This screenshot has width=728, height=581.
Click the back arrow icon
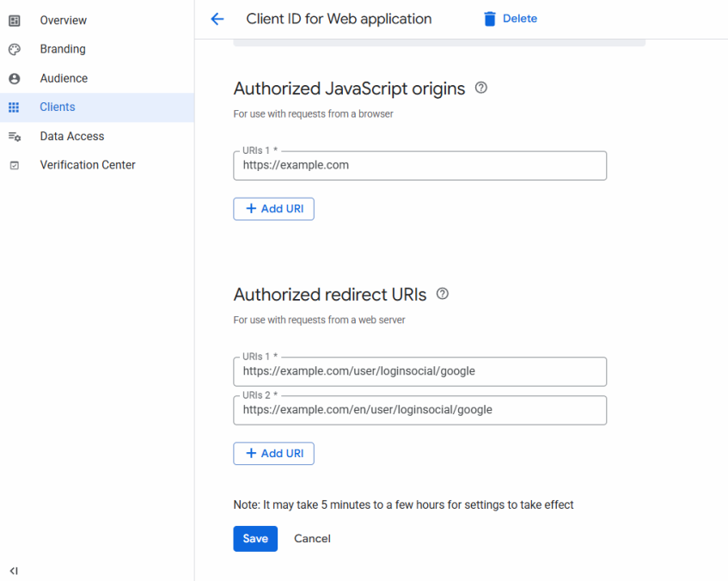pyautogui.click(x=217, y=19)
